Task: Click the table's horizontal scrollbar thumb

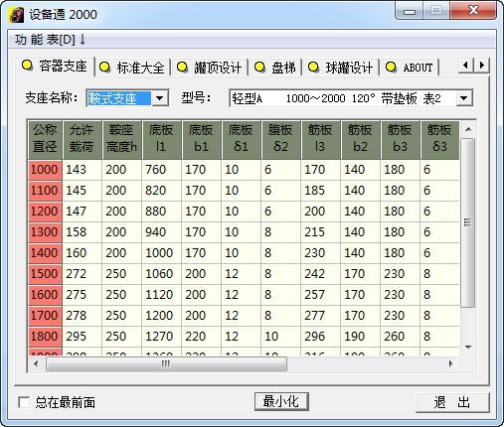Action: click(x=166, y=364)
